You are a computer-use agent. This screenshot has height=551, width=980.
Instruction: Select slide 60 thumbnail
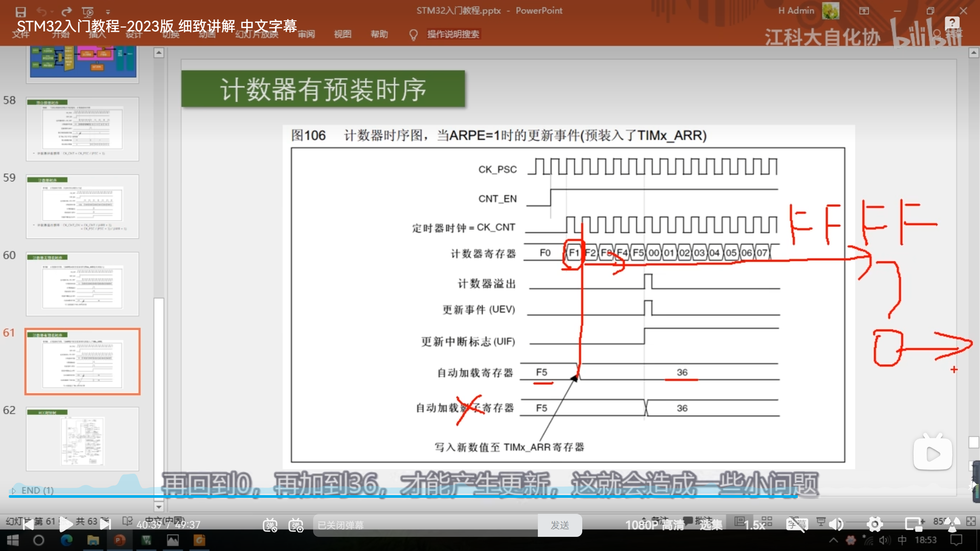[x=82, y=284]
